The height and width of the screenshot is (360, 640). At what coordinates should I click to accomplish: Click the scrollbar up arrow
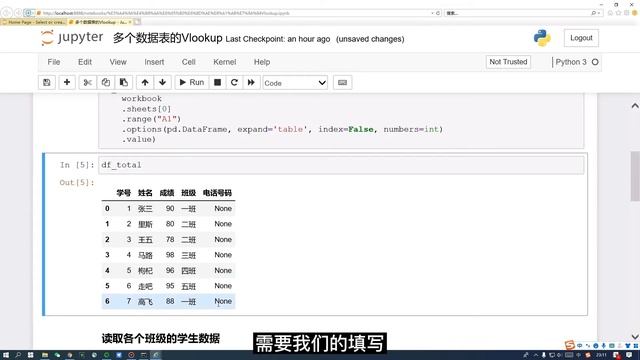click(x=635, y=106)
